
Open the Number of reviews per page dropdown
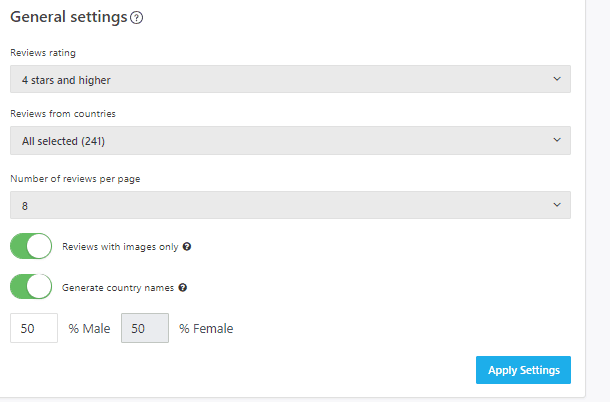[x=290, y=205]
